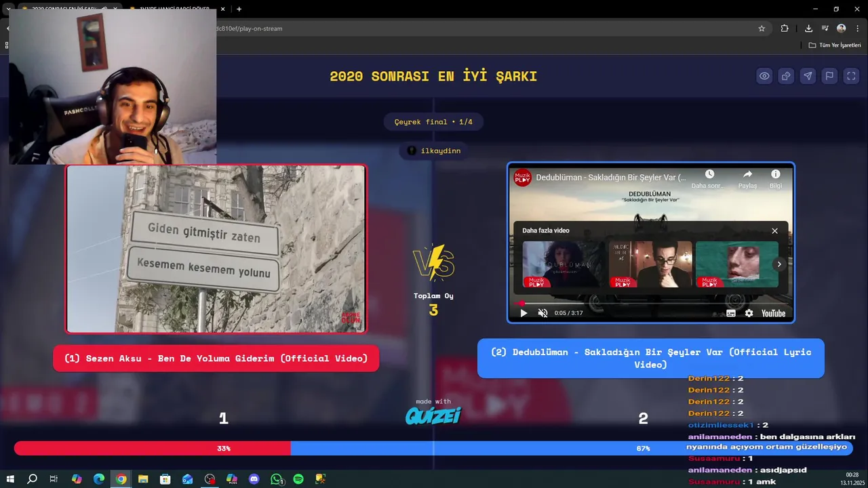Click the Çeyrek final • 1/4 round label
Viewport: 868px width, 488px height.
pos(433,122)
